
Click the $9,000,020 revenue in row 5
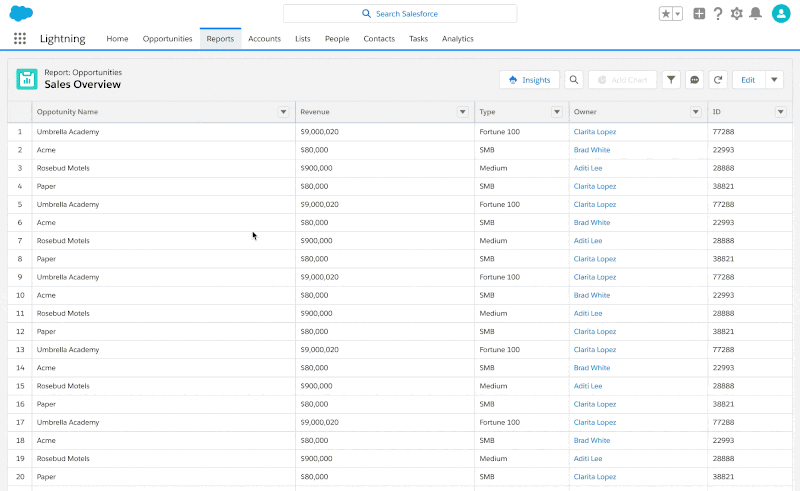click(319, 204)
